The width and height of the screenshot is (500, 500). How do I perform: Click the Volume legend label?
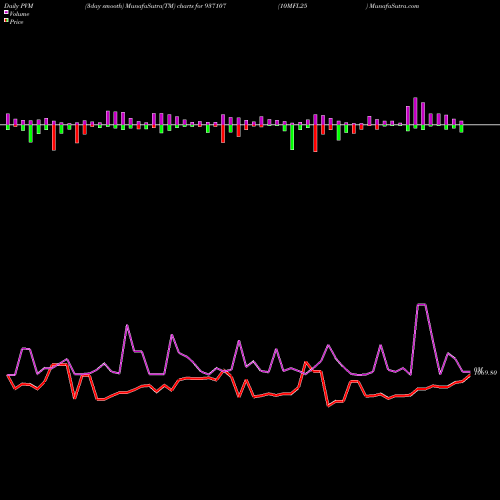click(19, 14)
